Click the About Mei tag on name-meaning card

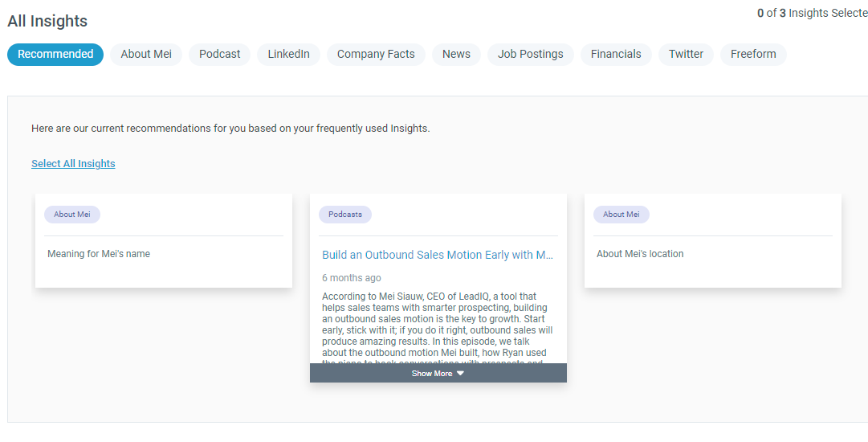coord(72,215)
